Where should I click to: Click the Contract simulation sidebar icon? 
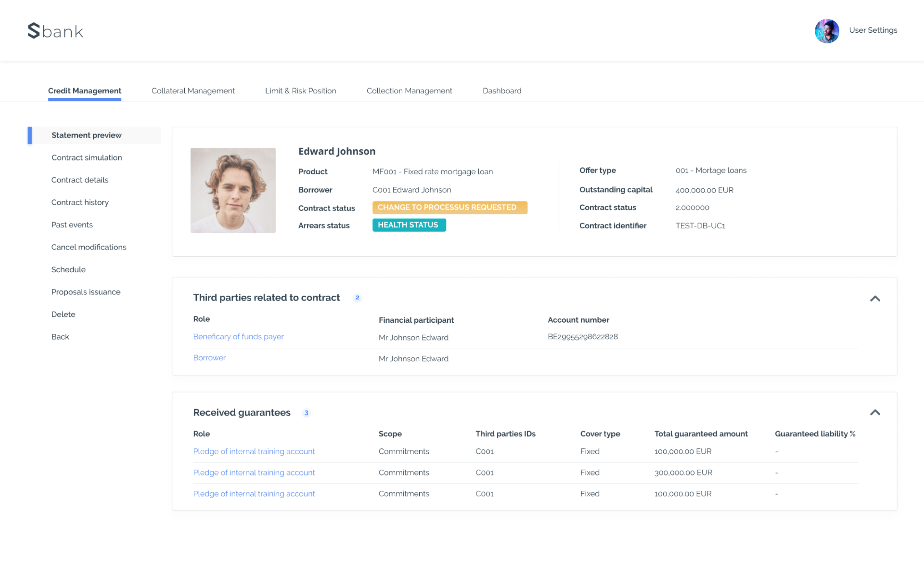[x=86, y=157]
